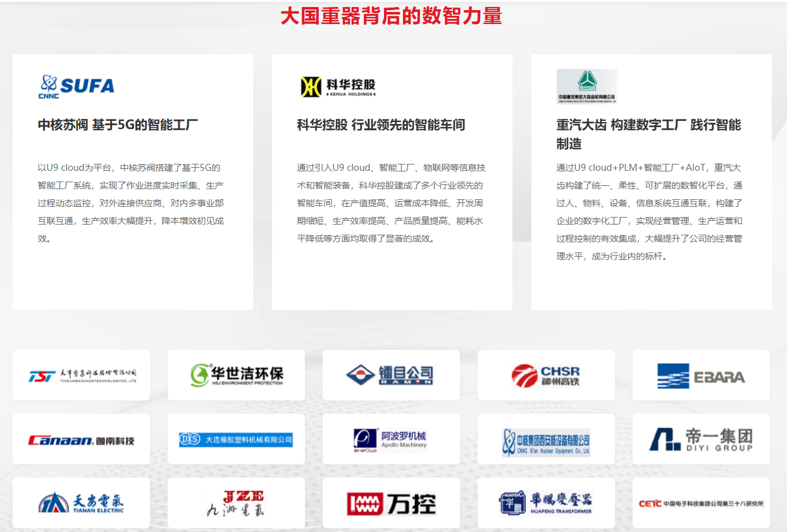This screenshot has height=532, width=787.
Task: Click the CHSR 神州高铁 logo
Action: pos(546,375)
